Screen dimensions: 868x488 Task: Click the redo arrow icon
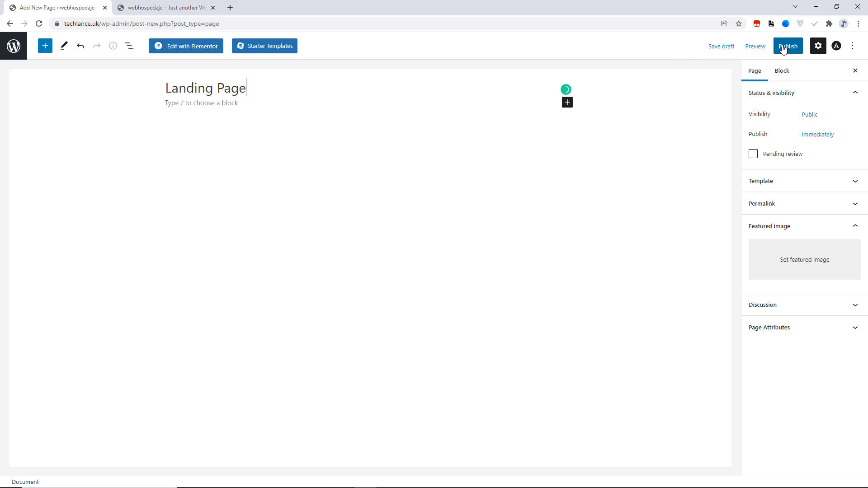coord(97,46)
